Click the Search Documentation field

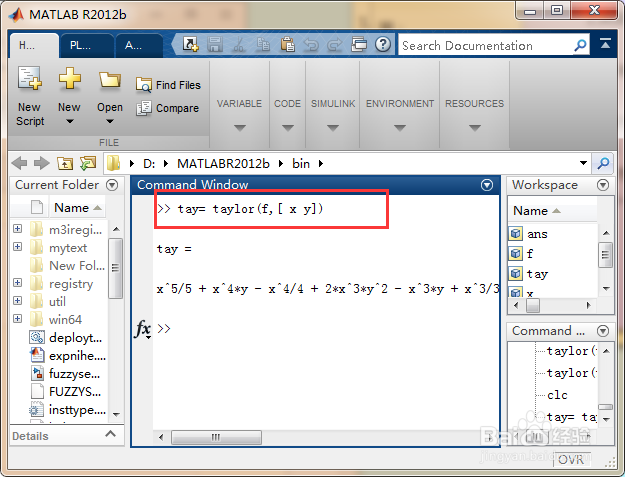tap(485, 45)
